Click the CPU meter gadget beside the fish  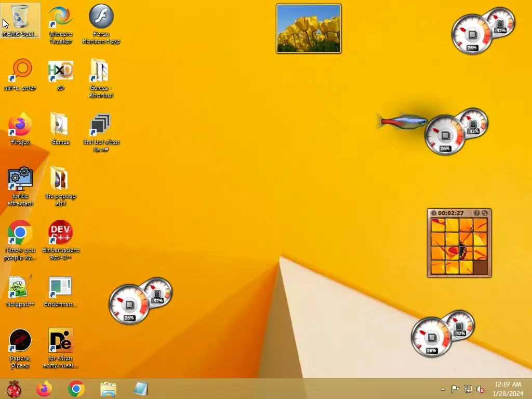point(456,131)
